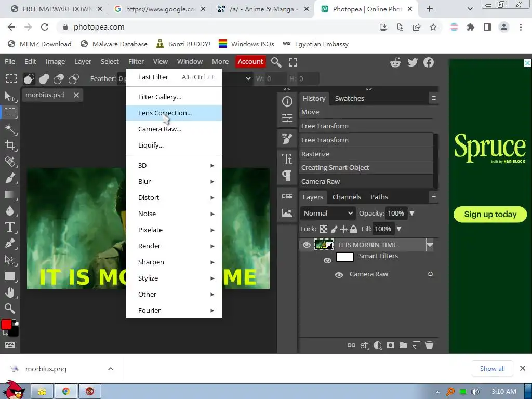Toggle lock all padlock icon
The image size is (532, 399).
(353, 229)
